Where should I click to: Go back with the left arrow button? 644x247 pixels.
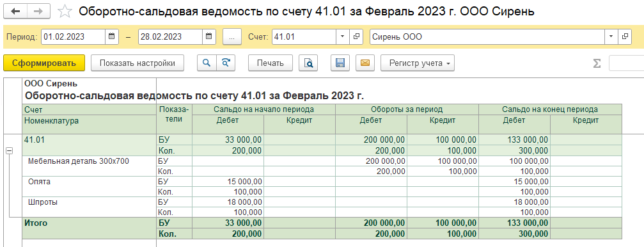point(15,11)
